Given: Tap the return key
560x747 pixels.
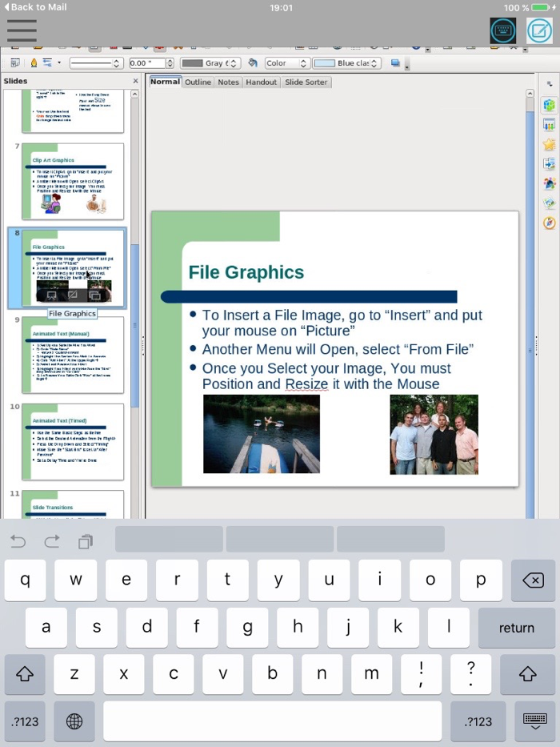Looking at the screenshot, I should click(x=517, y=628).
